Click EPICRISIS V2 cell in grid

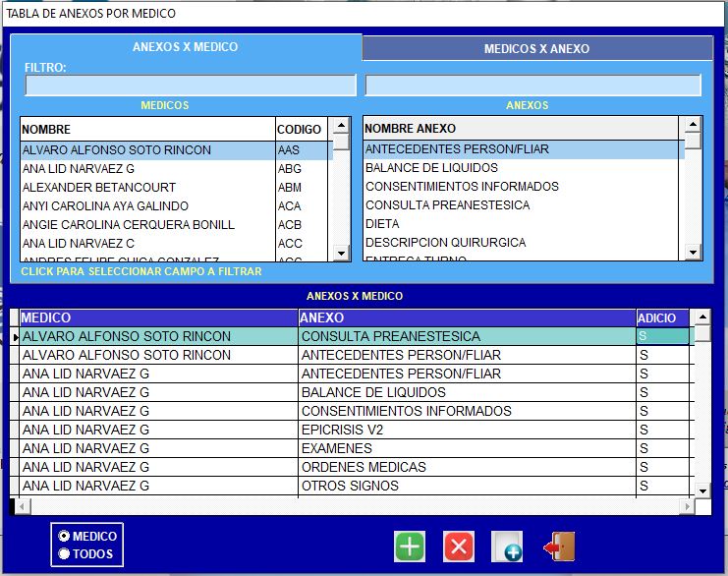467,430
